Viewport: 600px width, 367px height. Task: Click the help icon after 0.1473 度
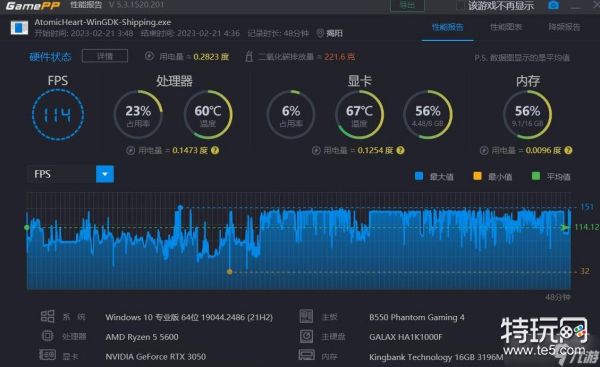point(215,150)
